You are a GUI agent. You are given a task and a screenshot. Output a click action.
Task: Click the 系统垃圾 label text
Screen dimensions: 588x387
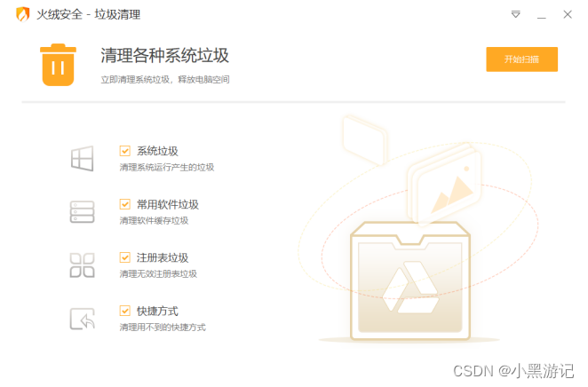(157, 151)
